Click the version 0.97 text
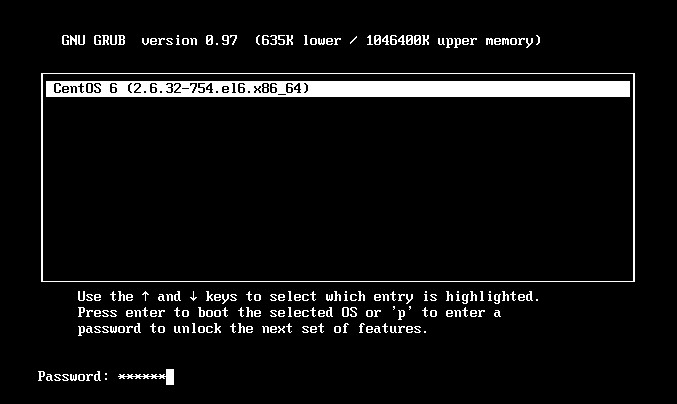Image resolution: width=677 pixels, height=404 pixels. [189, 41]
